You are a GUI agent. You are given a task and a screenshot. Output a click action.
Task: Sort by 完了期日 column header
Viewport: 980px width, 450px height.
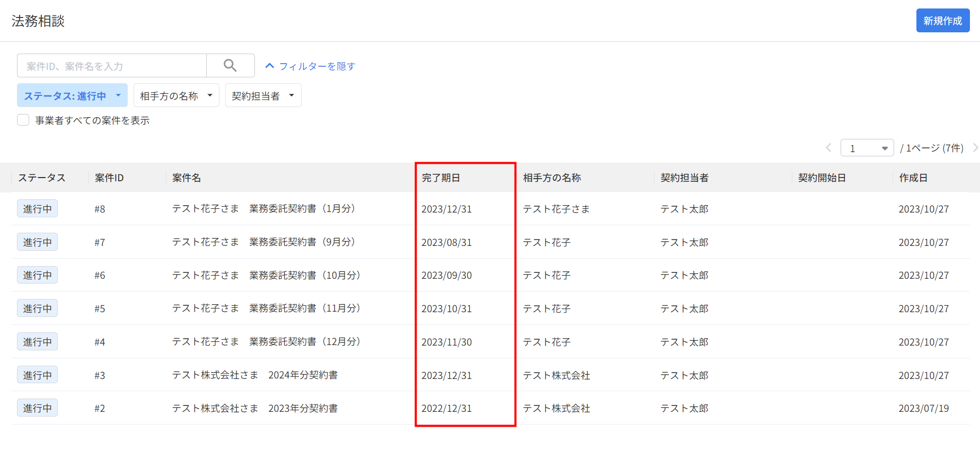(x=441, y=178)
